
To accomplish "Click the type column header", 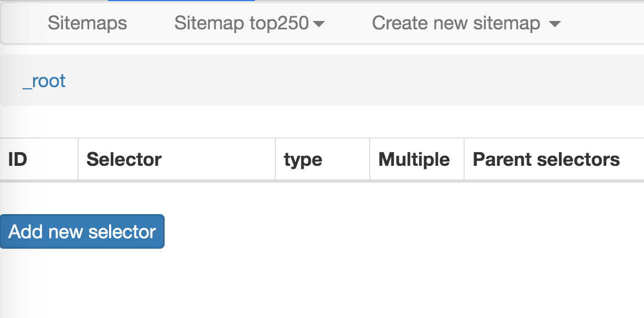I will click(x=303, y=159).
